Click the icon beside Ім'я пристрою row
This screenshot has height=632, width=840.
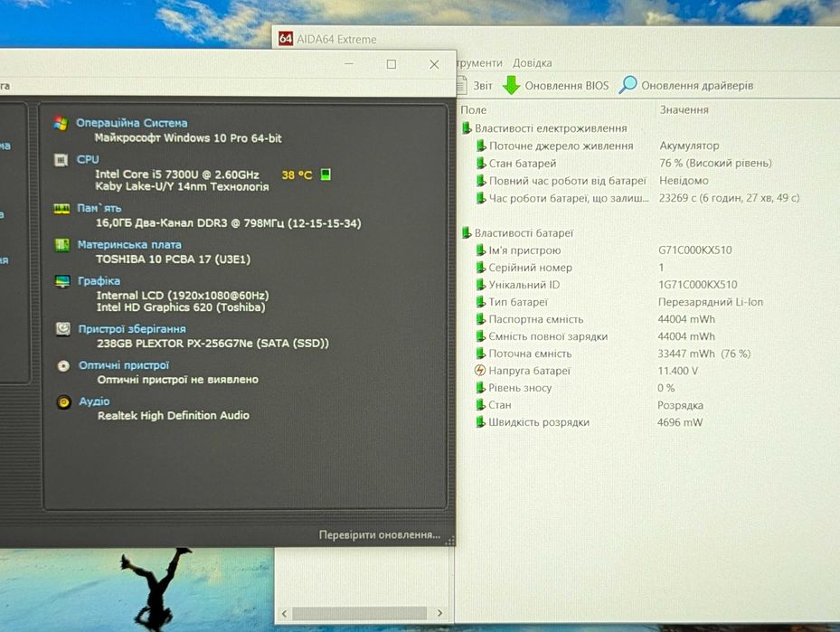point(480,250)
